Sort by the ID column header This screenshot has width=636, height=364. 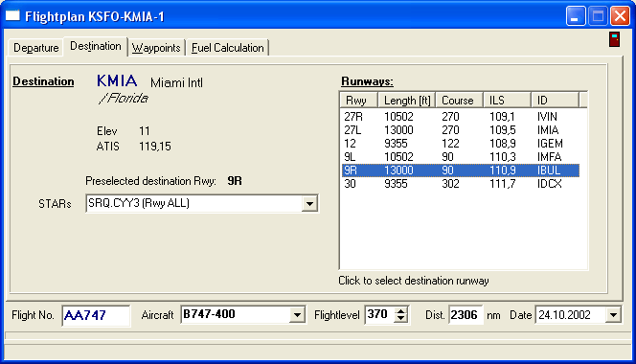[555, 101]
